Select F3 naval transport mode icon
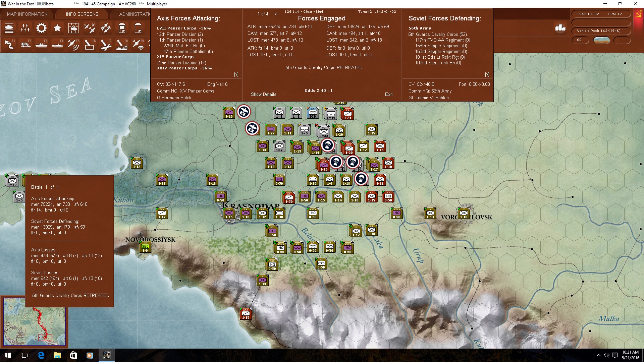The image size is (644, 362). click(42, 44)
